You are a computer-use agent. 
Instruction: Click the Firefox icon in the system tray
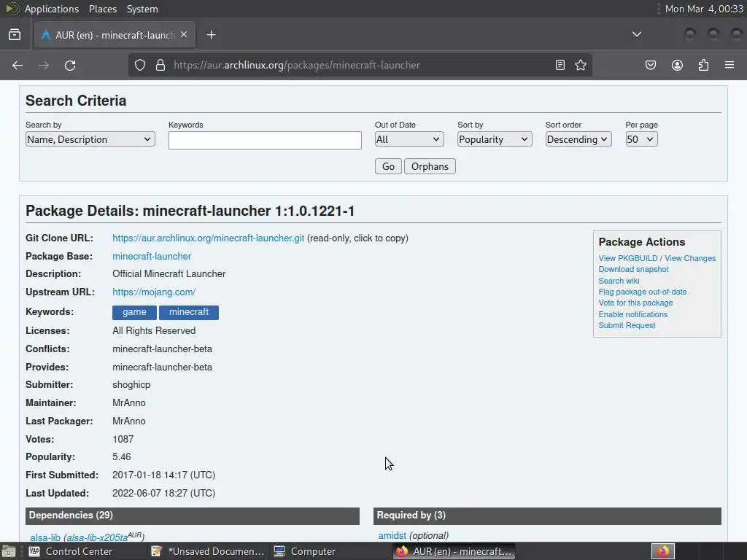[x=663, y=551]
